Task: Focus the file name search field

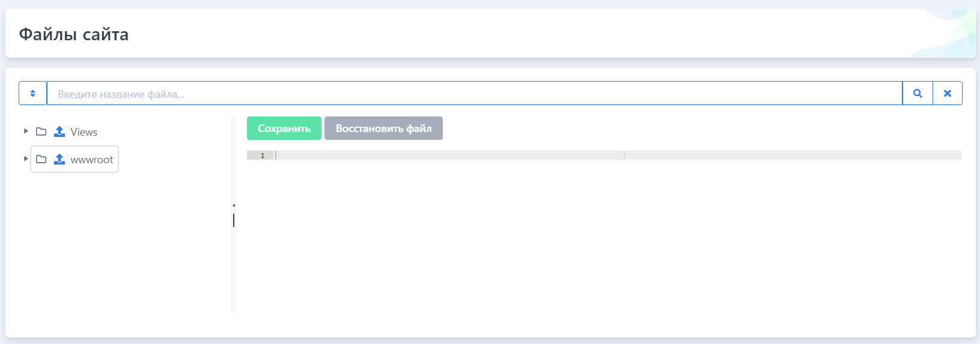Action: tap(475, 93)
